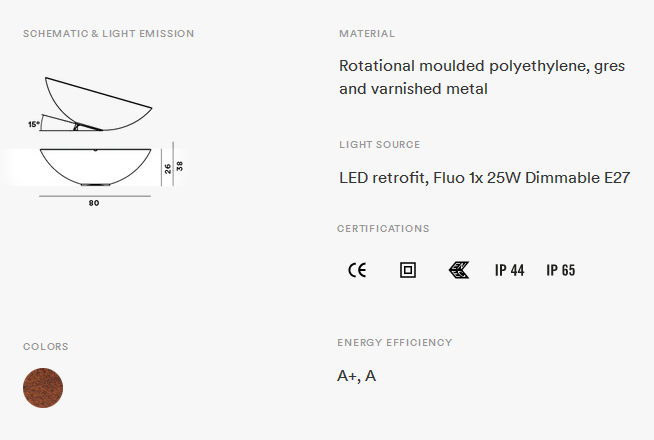
Task: Click the front-view bowl schematic drawing
Action: pos(96,167)
